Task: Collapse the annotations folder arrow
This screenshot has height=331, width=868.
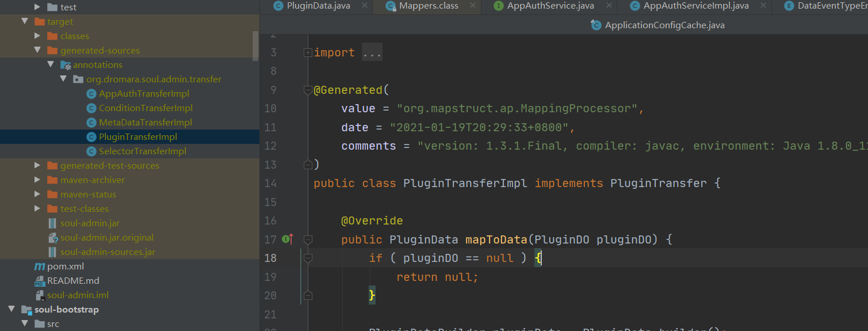Action: (51, 64)
